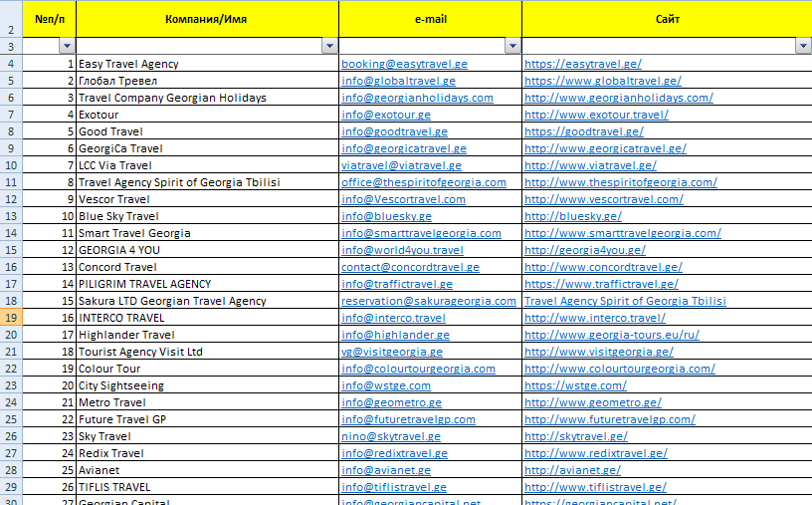This screenshot has width=812, height=505.
Task: Open viatravel@viatravel.ge email link
Action: [x=401, y=165]
